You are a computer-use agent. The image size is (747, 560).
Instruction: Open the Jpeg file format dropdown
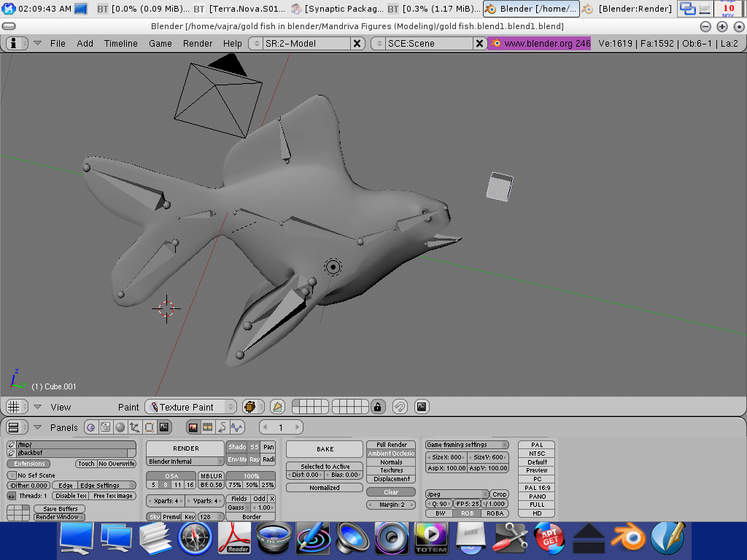[x=457, y=494]
